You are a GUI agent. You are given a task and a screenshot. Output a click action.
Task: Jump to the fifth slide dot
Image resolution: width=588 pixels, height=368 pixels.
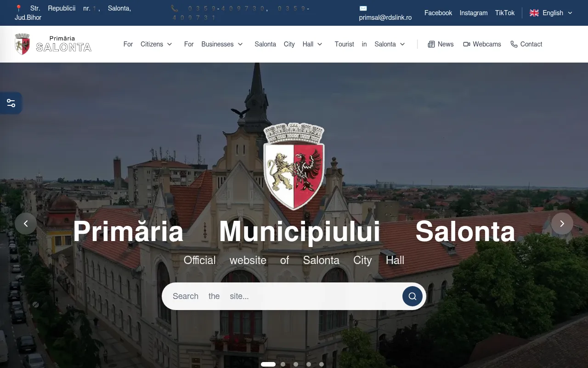(322, 364)
